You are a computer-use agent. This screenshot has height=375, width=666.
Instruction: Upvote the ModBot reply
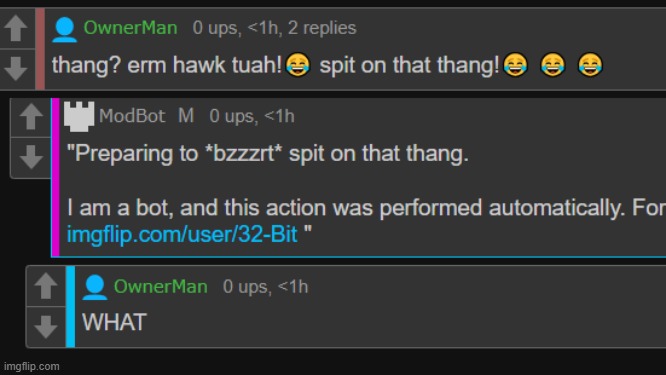[x=31, y=117]
